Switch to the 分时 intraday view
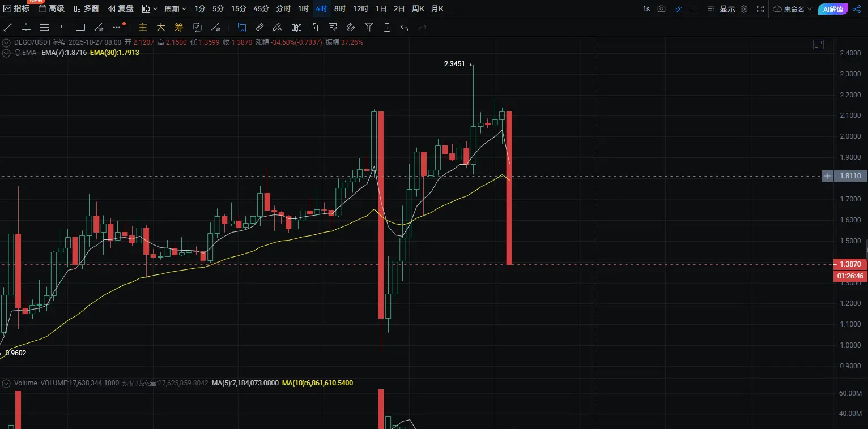Screen dimensions: 868x429 (283, 8)
